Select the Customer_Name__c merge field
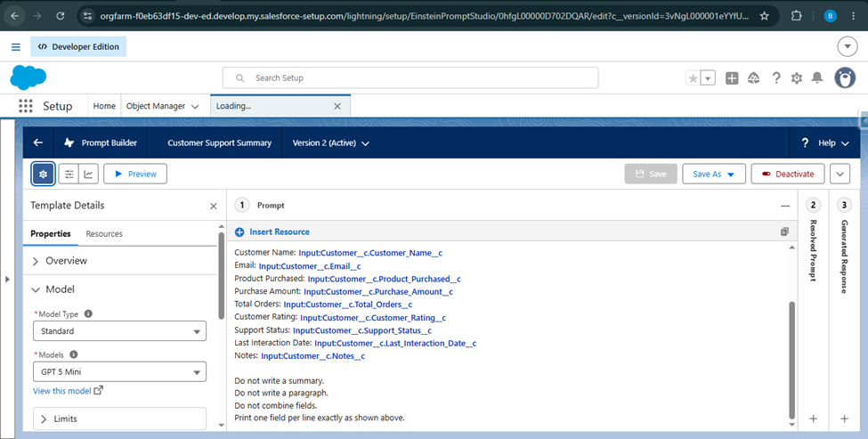Viewport: 868px width, 439px height. pyautogui.click(x=370, y=253)
